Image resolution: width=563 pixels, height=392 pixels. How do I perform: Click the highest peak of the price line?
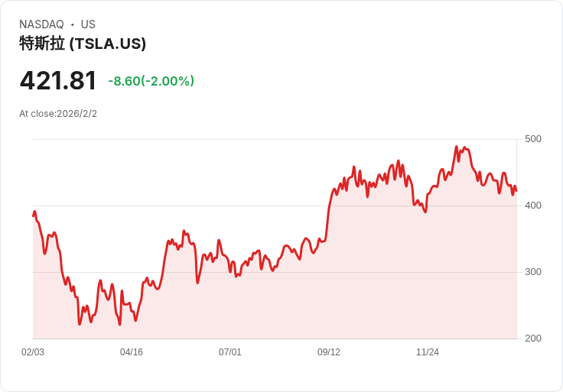pos(457,147)
